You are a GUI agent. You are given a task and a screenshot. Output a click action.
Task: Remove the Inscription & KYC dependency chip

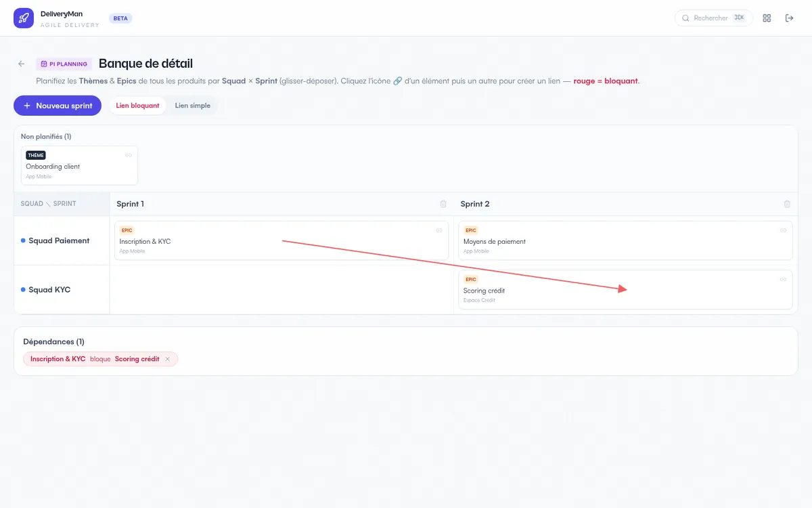168,359
